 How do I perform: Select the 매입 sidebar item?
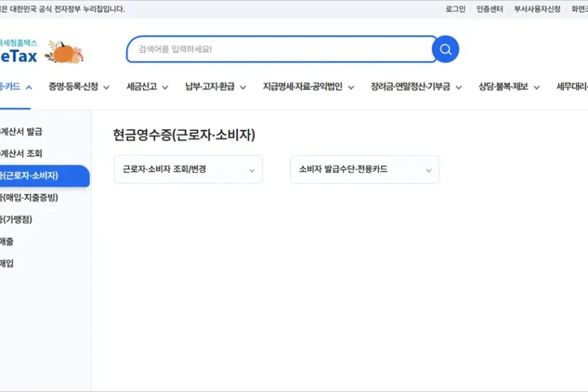tap(7, 263)
